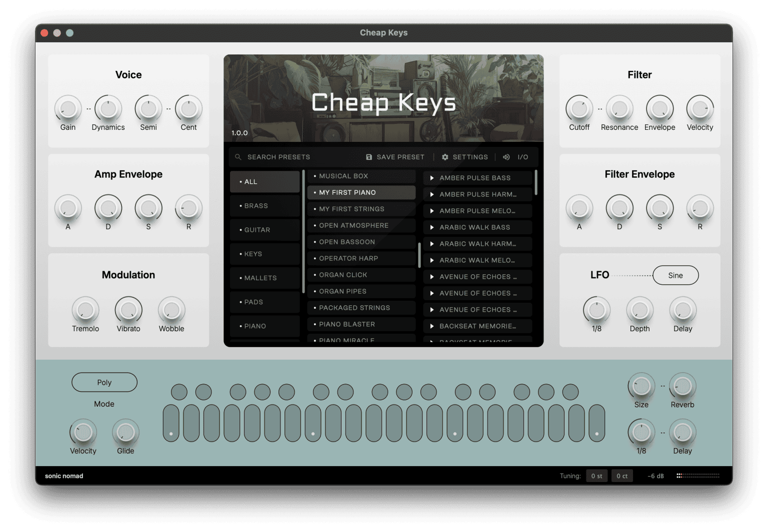This screenshot has width=768, height=532.
Task: Select the Mallets preset category
Action: [x=264, y=278]
